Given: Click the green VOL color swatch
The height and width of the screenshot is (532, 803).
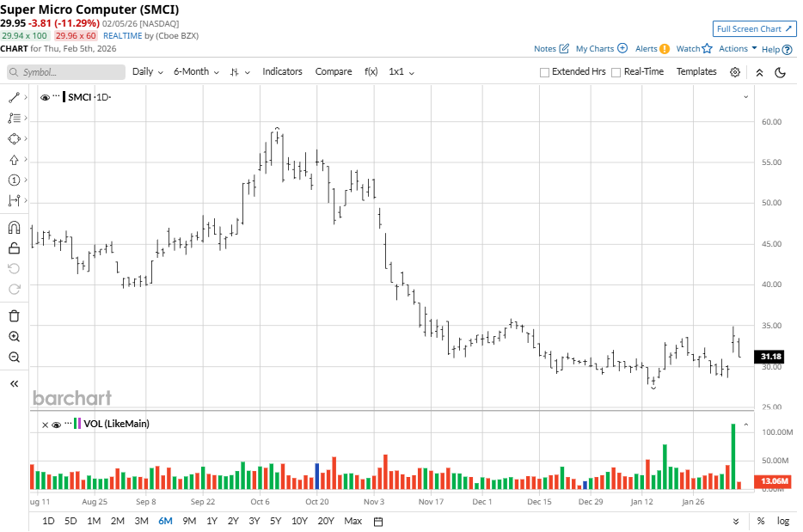Looking at the screenshot, I should (x=76, y=424).
